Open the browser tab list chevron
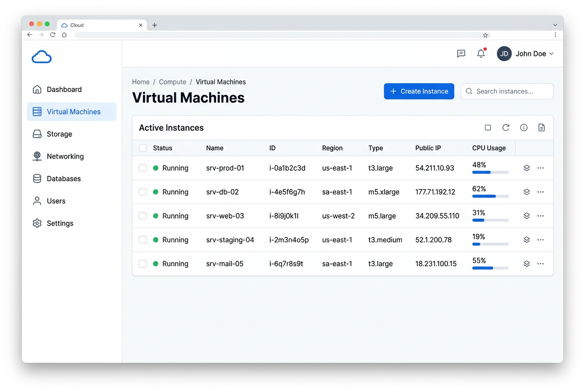 click(555, 25)
